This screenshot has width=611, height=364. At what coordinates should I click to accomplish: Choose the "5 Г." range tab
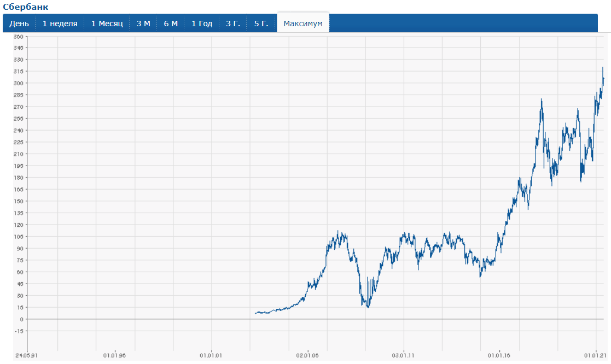click(261, 24)
